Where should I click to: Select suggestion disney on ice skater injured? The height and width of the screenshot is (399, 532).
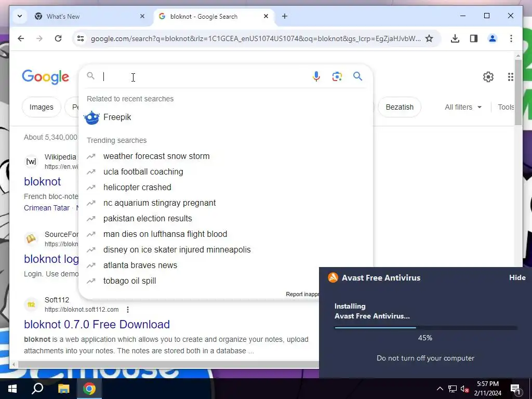click(x=225, y=250)
